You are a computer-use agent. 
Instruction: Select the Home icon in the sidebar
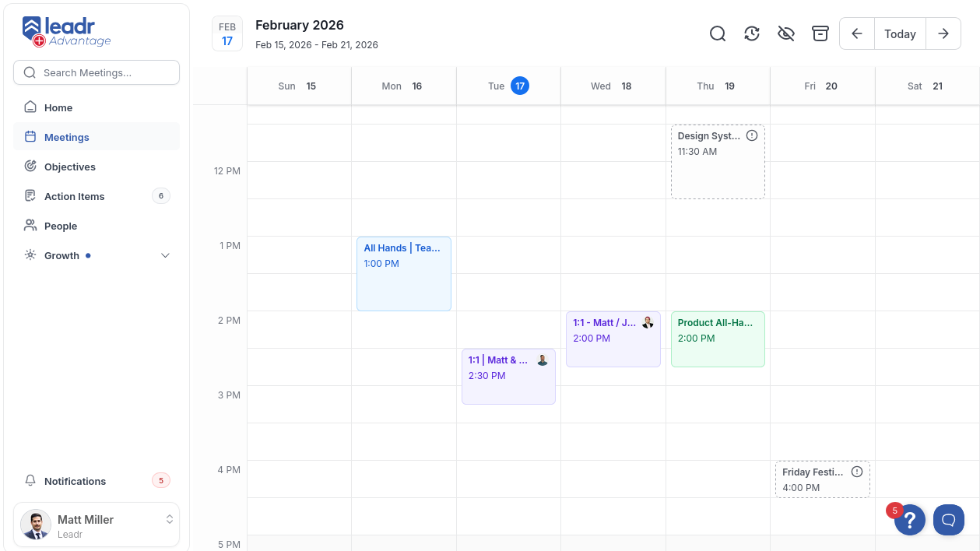coord(30,107)
